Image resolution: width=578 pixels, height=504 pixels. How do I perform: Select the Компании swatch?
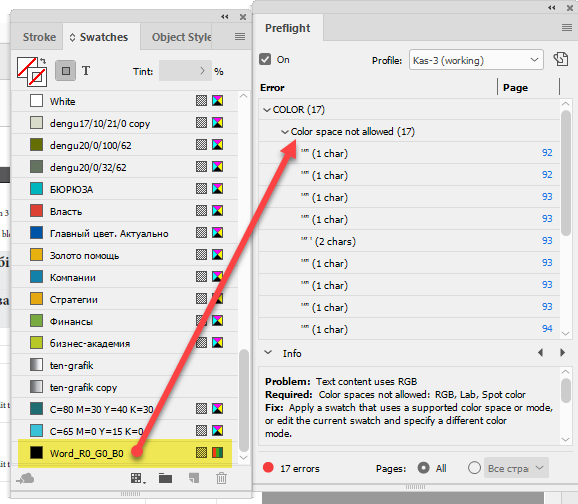pos(125,277)
